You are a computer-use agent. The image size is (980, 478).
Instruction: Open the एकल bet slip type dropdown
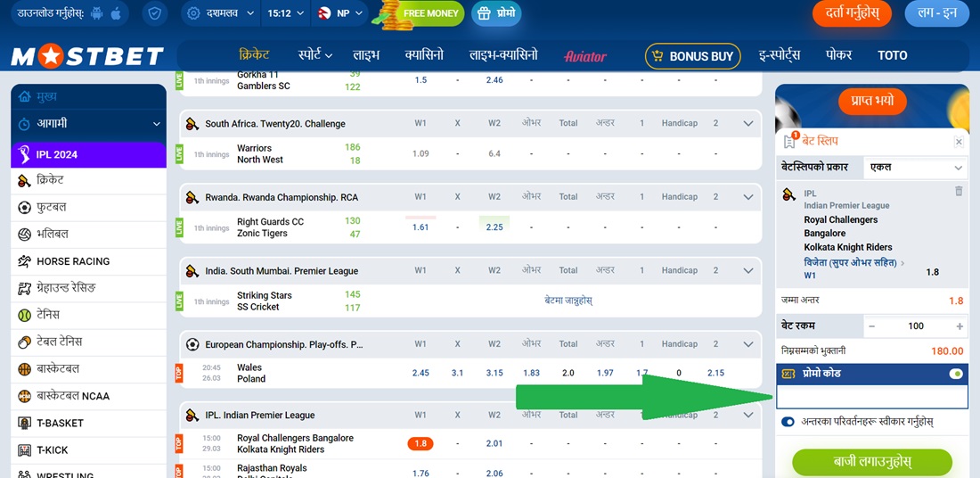coord(916,168)
